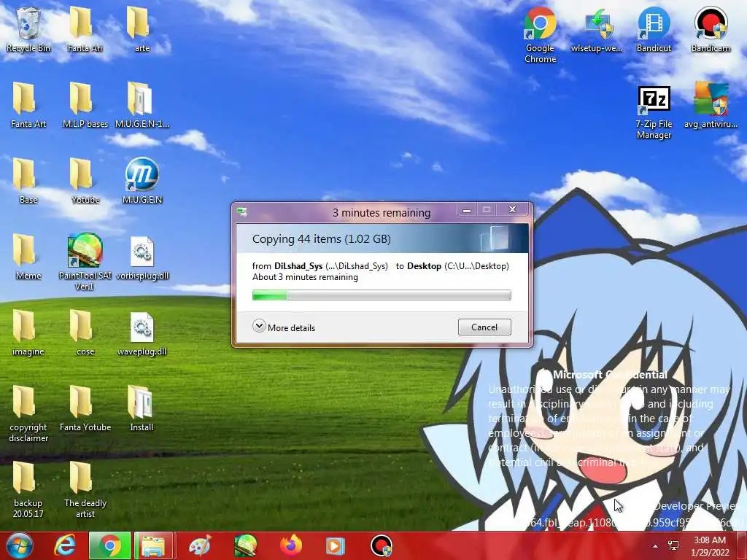Select the M.U.G.E.N-1... folder

pyautogui.click(x=142, y=106)
